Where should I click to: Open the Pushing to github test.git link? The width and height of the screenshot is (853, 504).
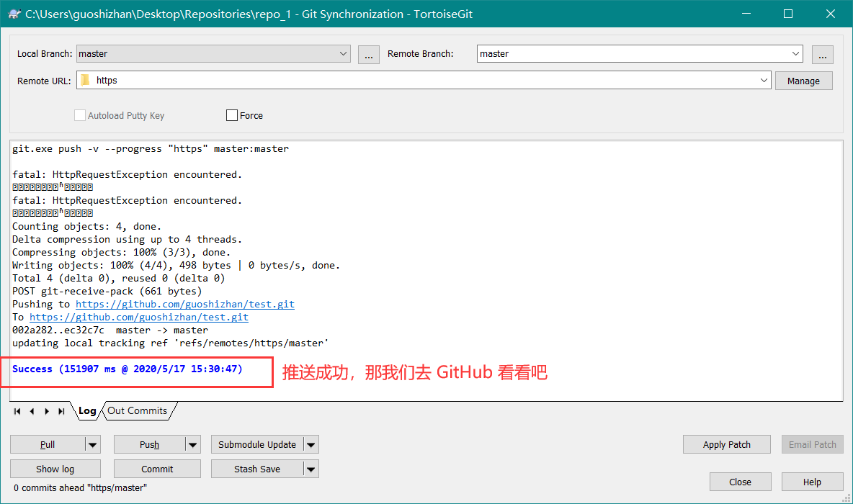point(185,304)
